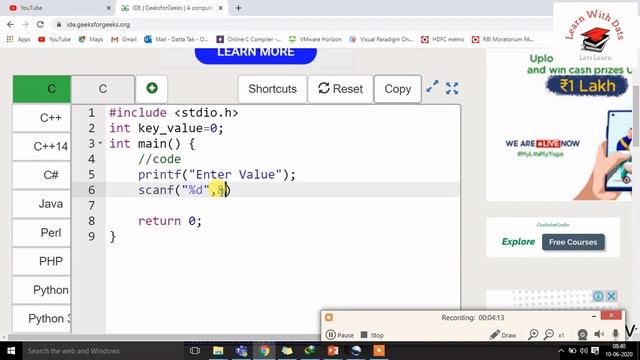The width and height of the screenshot is (640, 360).
Task: Zoom in with recorder magnifier plus
Action: 533,335
